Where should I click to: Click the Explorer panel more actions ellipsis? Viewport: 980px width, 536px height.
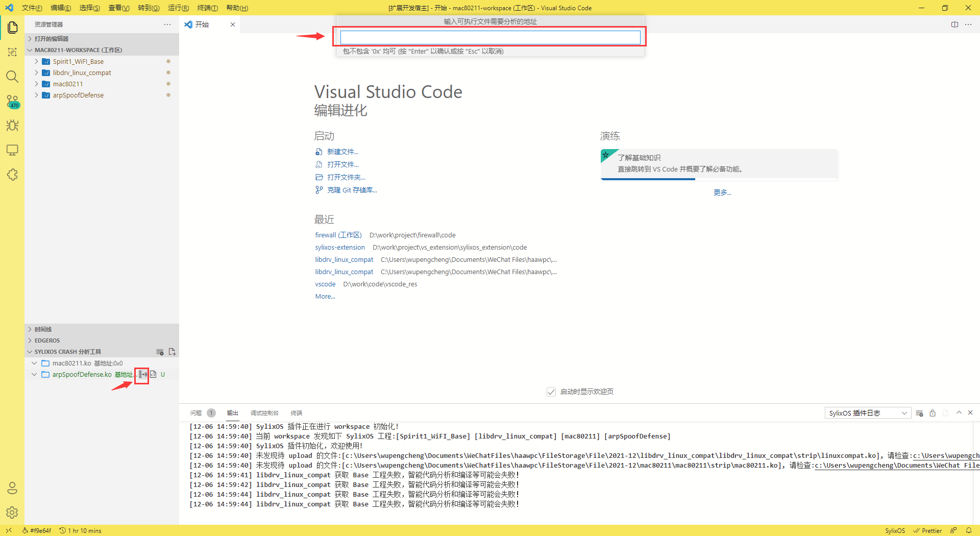click(x=167, y=25)
